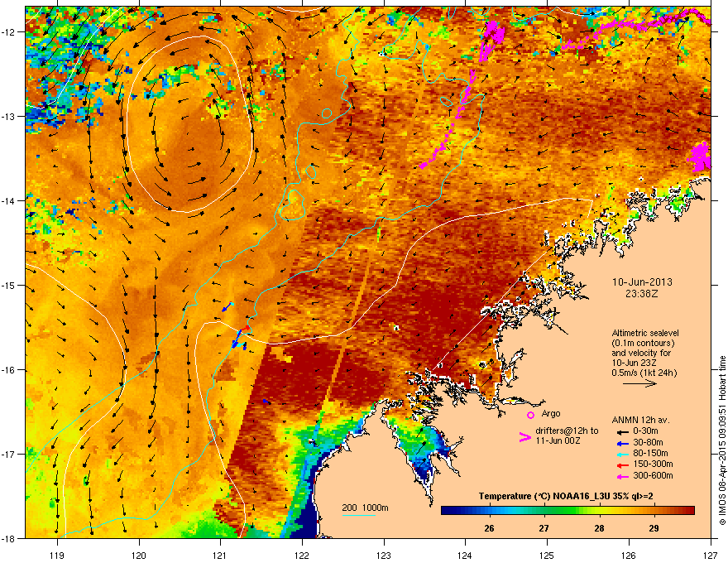The image size is (728, 563).
Task: Click the Temperature (°C) NOAA16_L3U title
Action: [566, 496]
